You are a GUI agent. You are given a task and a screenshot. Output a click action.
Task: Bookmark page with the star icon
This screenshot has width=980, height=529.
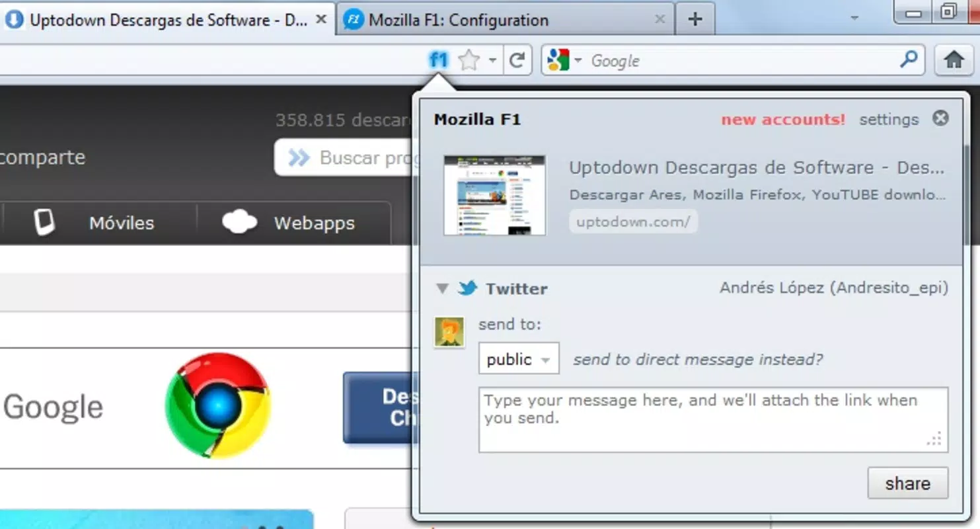(x=469, y=61)
